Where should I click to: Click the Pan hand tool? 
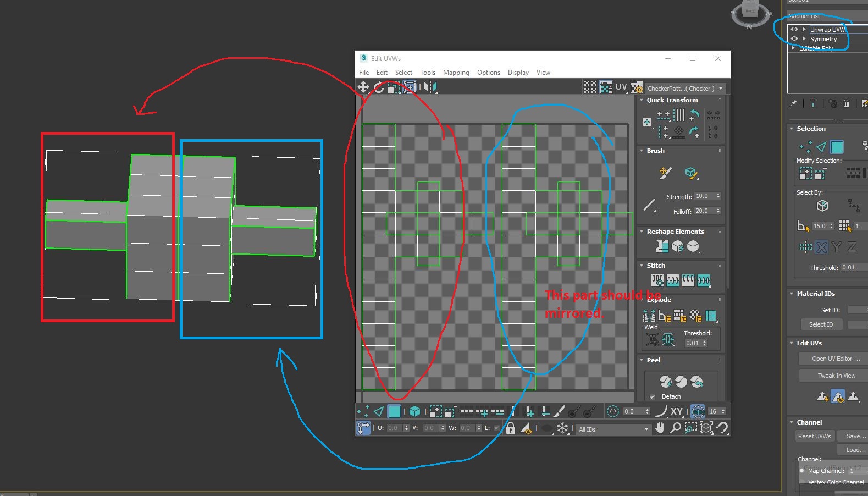pyautogui.click(x=660, y=428)
